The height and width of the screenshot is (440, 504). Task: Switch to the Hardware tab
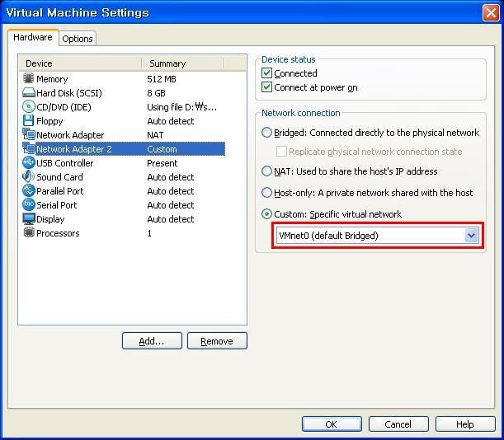[33, 37]
